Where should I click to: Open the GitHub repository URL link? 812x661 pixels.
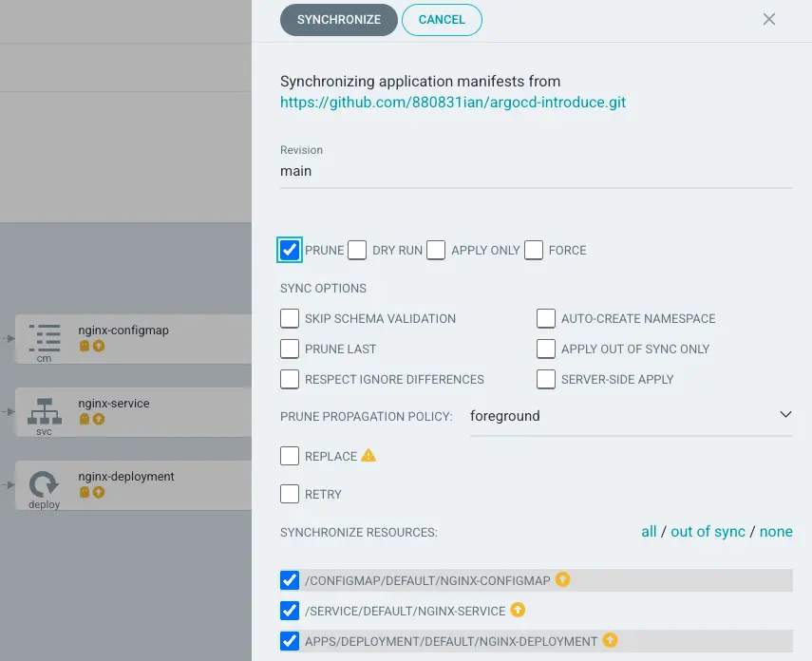pyautogui.click(x=453, y=102)
